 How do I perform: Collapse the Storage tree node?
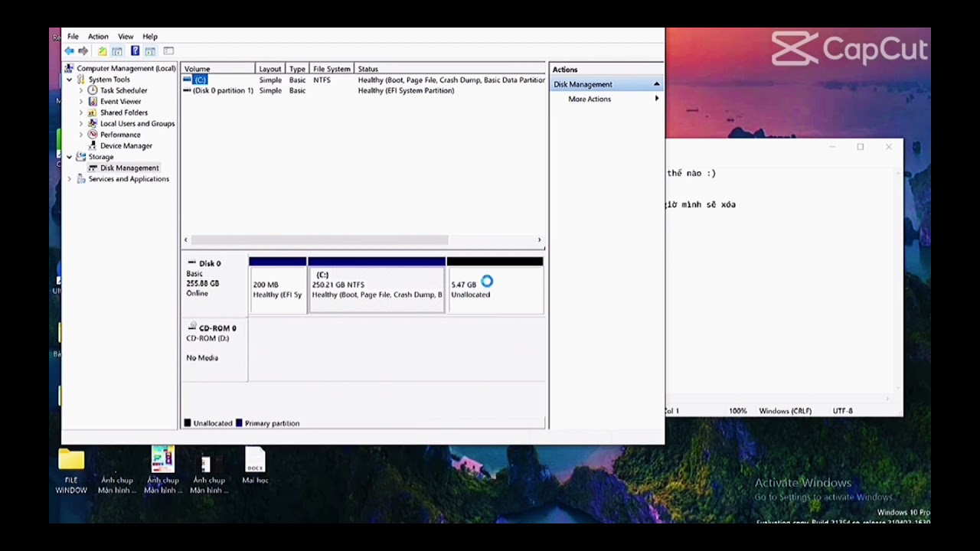(x=70, y=157)
